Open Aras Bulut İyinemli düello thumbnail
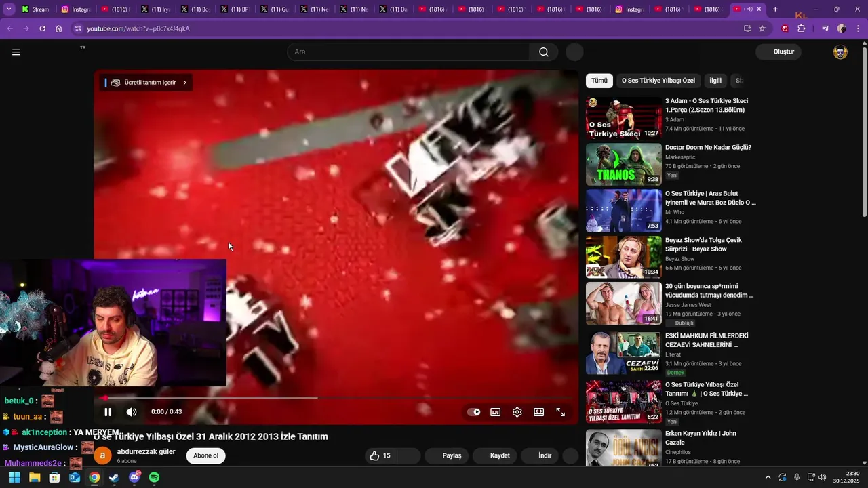Viewport: 868px width, 488px height. 624,211
